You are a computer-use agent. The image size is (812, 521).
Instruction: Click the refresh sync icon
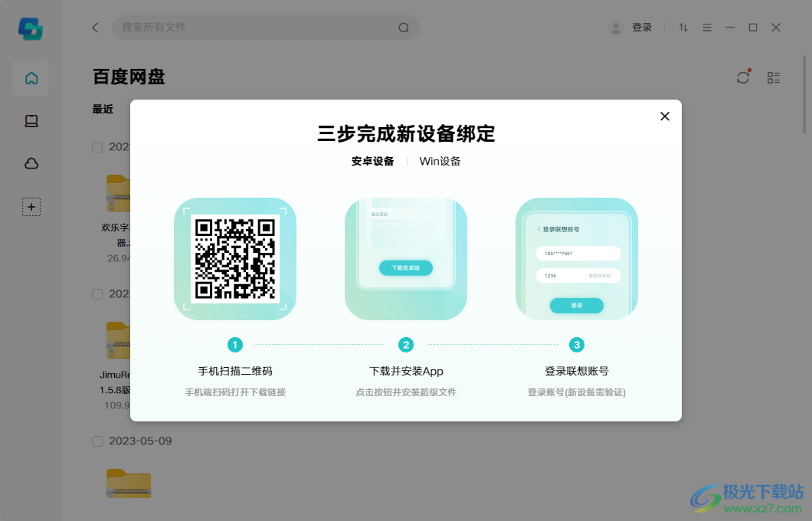(743, 77)
